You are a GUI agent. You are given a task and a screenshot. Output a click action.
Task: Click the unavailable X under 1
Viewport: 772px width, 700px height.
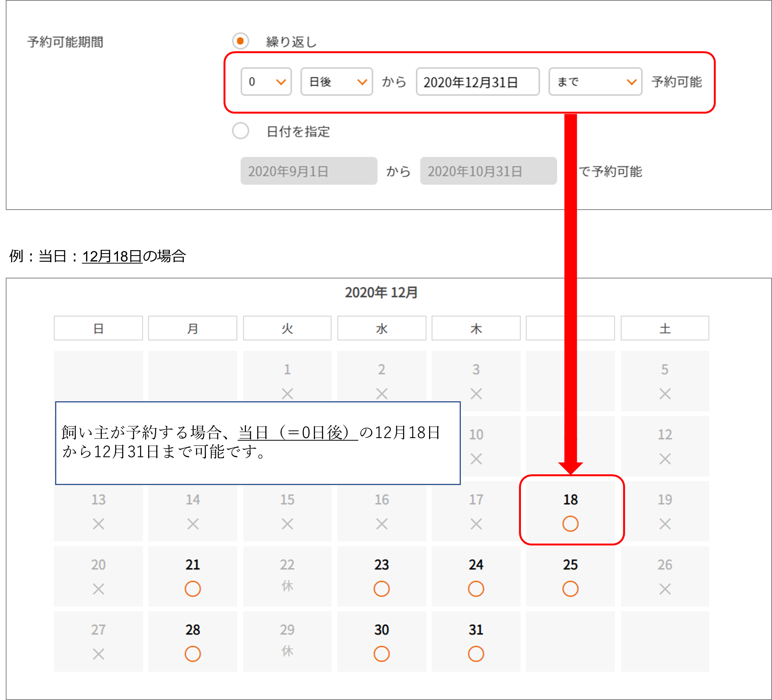tap(287, 394)
